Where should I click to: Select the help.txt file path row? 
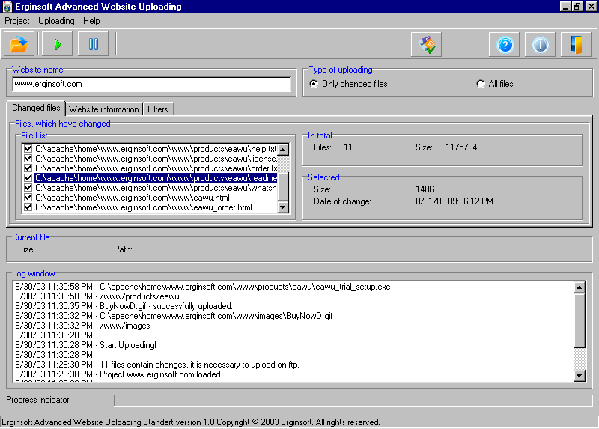(x=156, y=148)
